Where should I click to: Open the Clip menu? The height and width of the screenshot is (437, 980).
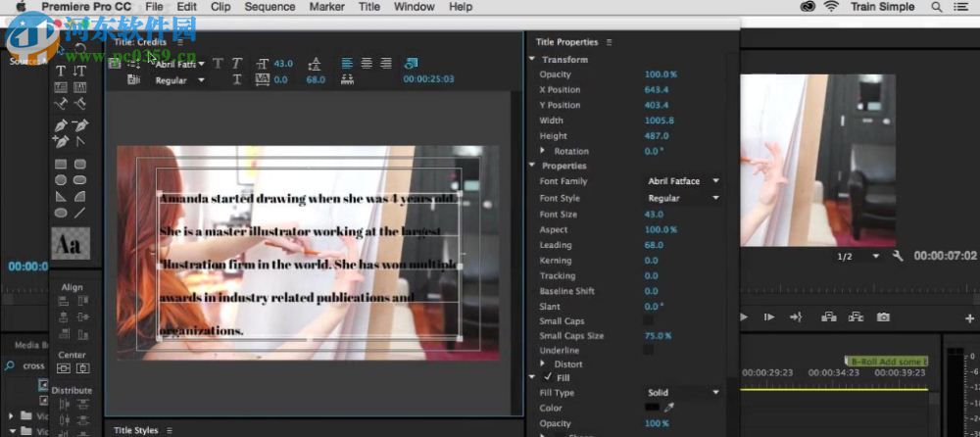(220, 7)
